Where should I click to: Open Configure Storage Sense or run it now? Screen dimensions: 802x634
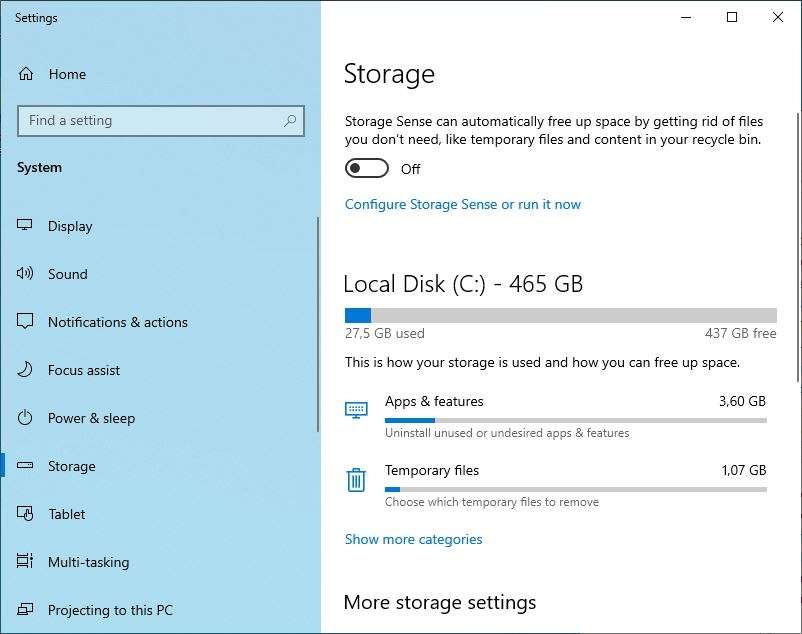(462, 204)
